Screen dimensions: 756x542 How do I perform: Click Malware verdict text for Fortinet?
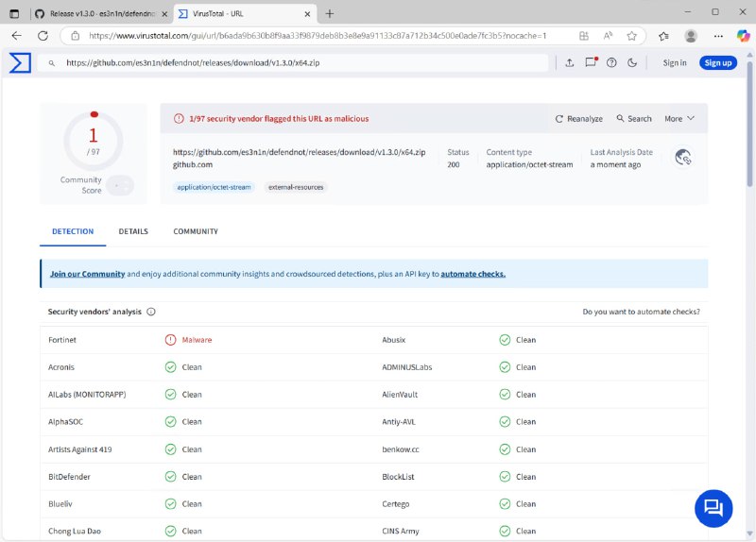click(197, 340)
